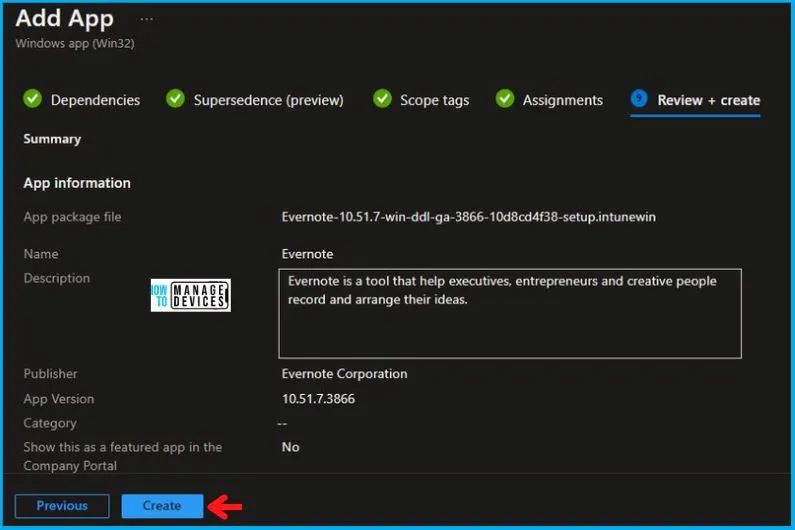Screen dimensions: 795x530
Task: Click the blue step number icon for Review + create
Action: [x=639, y=98]
